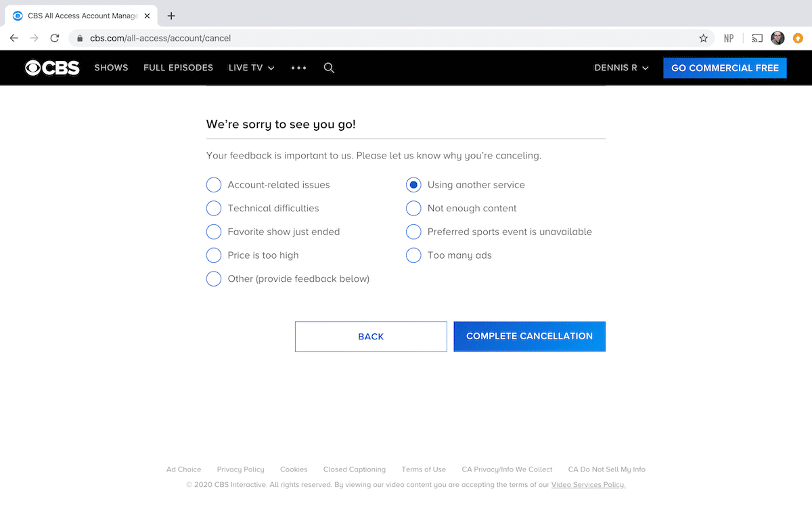Click the CBS eye logo
Screen dimensions: 812x508
(x=52, y=68)
